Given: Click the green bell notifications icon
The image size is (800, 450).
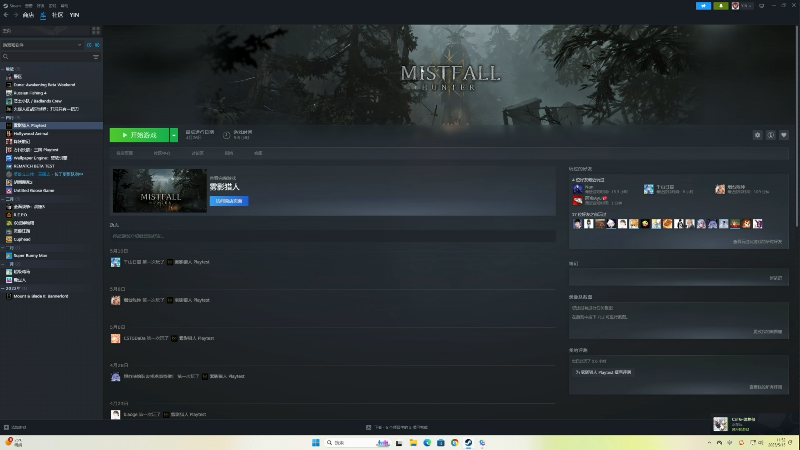Looking at the screenshot, I should (720, 6).
